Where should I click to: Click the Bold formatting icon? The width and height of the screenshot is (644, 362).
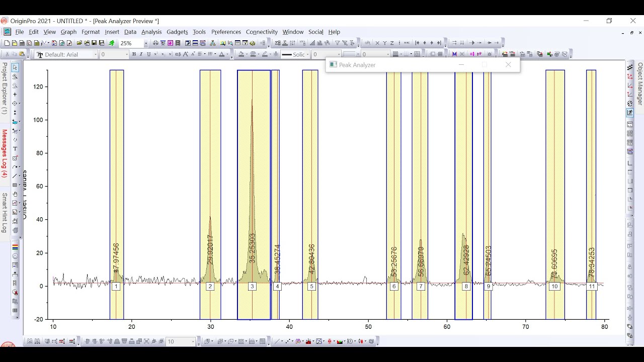134,54
